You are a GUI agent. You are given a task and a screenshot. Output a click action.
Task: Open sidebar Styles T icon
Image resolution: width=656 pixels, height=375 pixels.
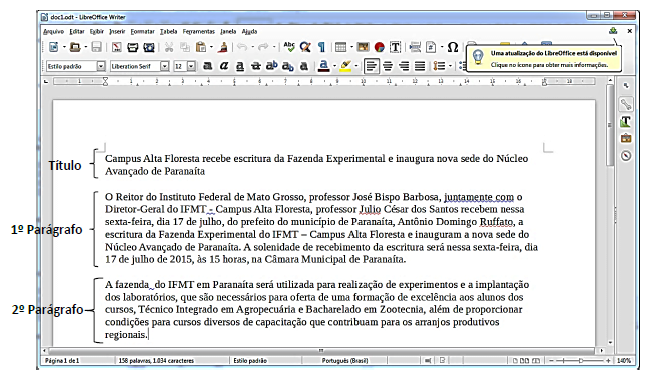[626, 121]
